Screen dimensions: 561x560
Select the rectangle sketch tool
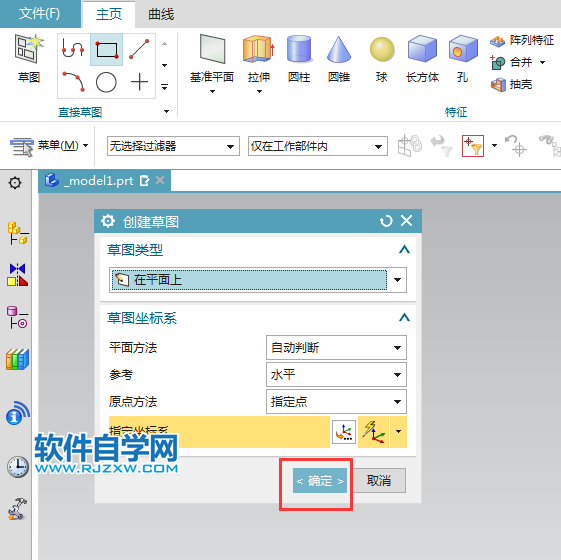click(106, 49)
